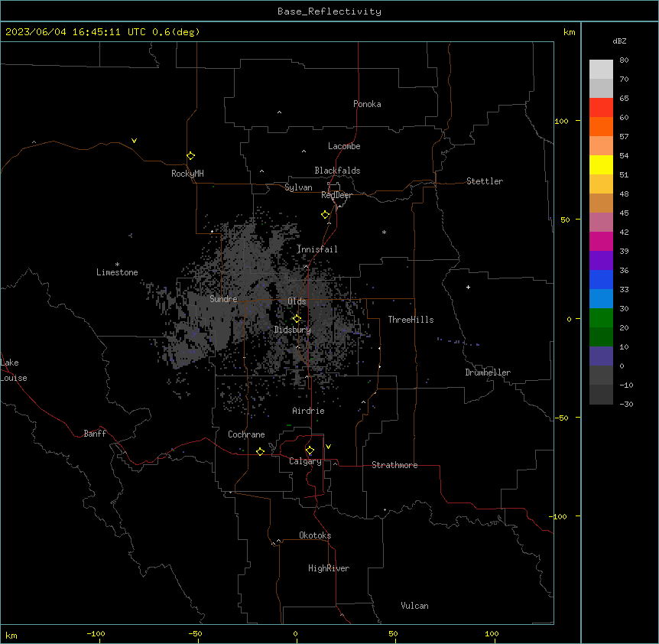Click the RedDeer city label
The width and height of the screenshot is (659, 644).
[336, 195]
